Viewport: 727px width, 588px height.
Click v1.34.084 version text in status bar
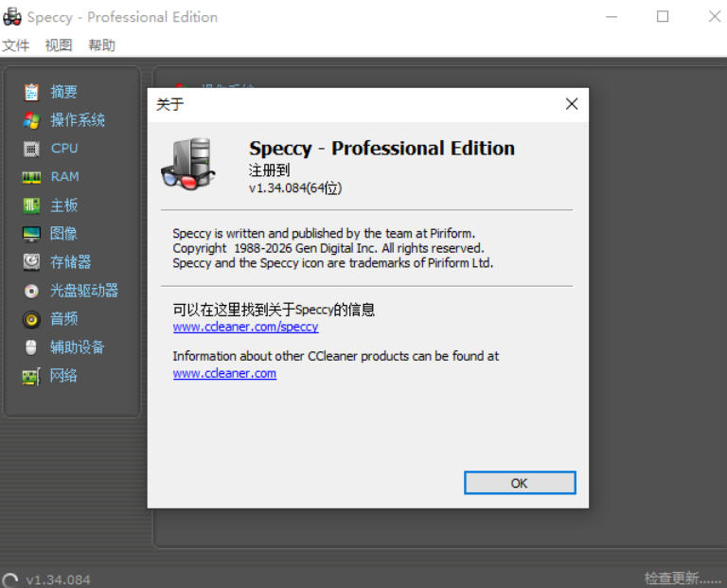pos(58,580)
